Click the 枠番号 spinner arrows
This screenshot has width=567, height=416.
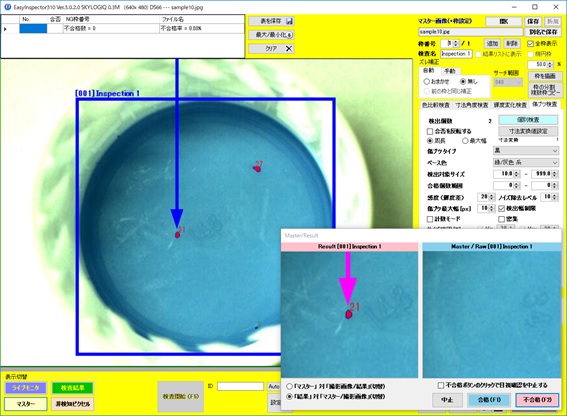[456, 43]
